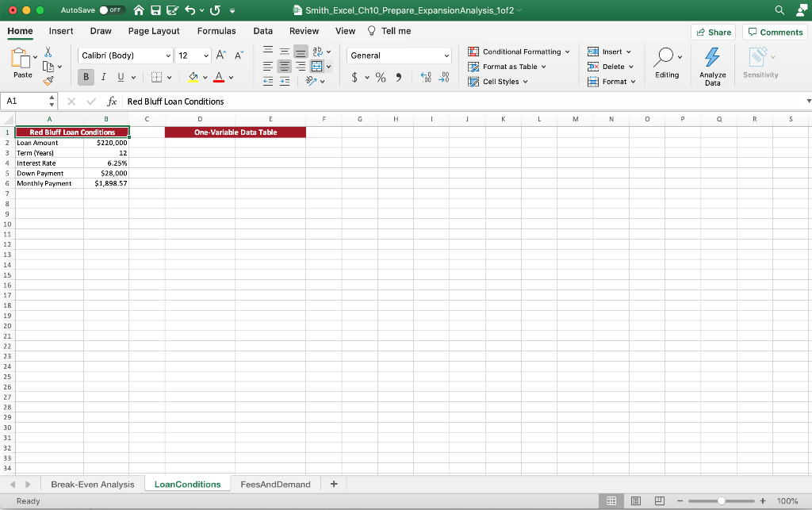Apply Currency dollar format
The width and height of the screenshot is (812, 510).
pos(354,78)
